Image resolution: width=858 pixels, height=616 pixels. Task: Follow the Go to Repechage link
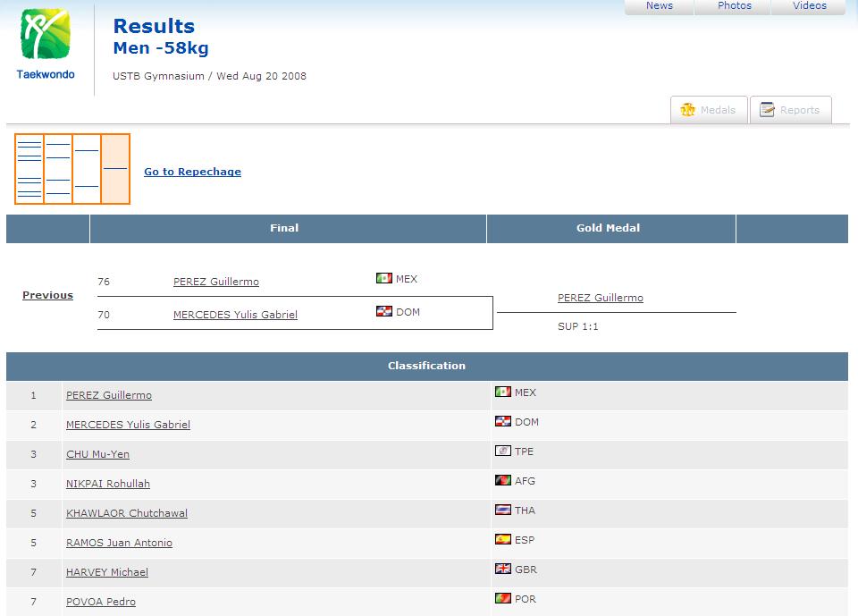pos(192,172)
